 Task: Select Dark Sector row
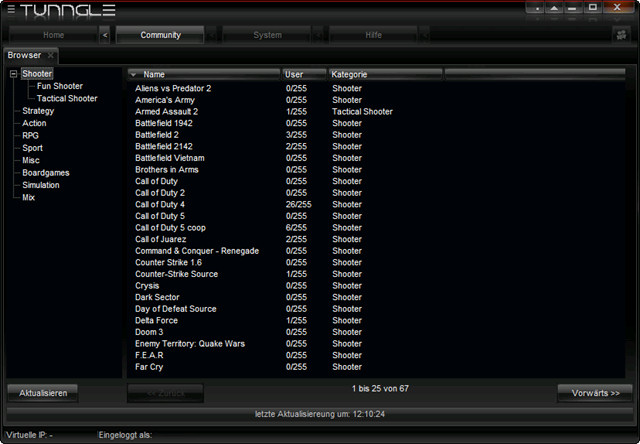click(x=376, y=297)
